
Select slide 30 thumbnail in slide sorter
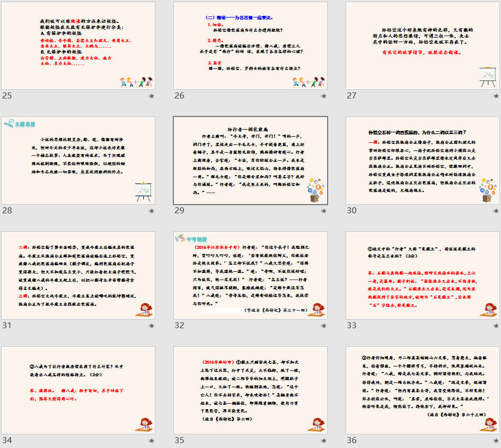tap(423, 160)
